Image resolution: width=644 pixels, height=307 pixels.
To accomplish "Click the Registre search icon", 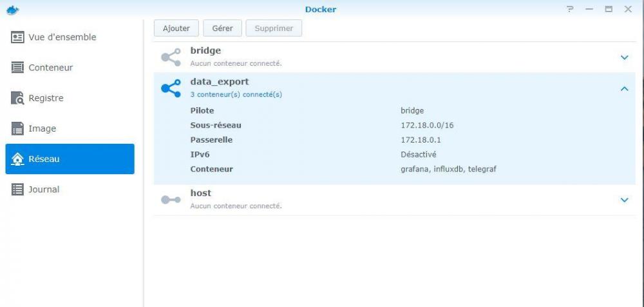I will click(17, 98).
